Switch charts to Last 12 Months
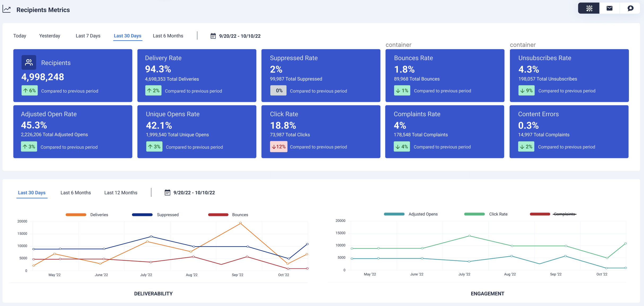 click(x=121, y=193)
